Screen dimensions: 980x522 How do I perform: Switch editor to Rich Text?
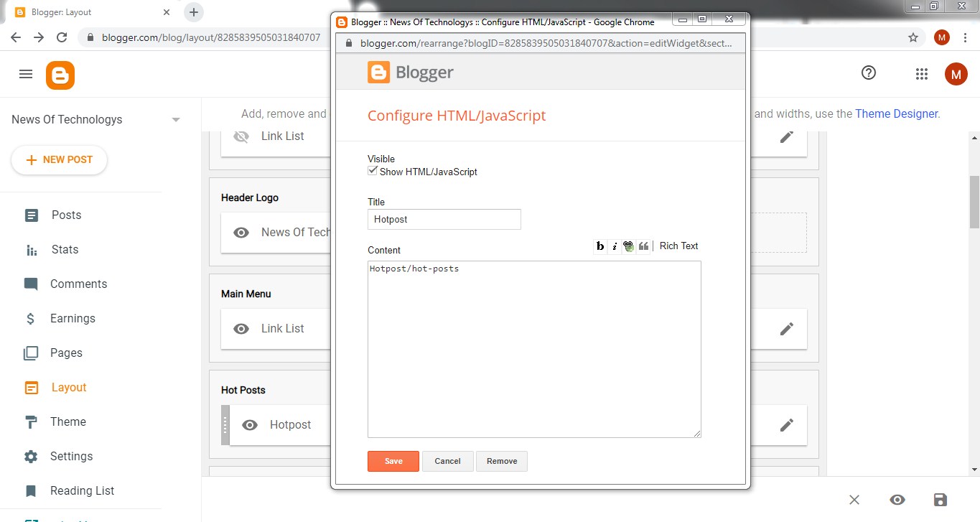point(678,246)
